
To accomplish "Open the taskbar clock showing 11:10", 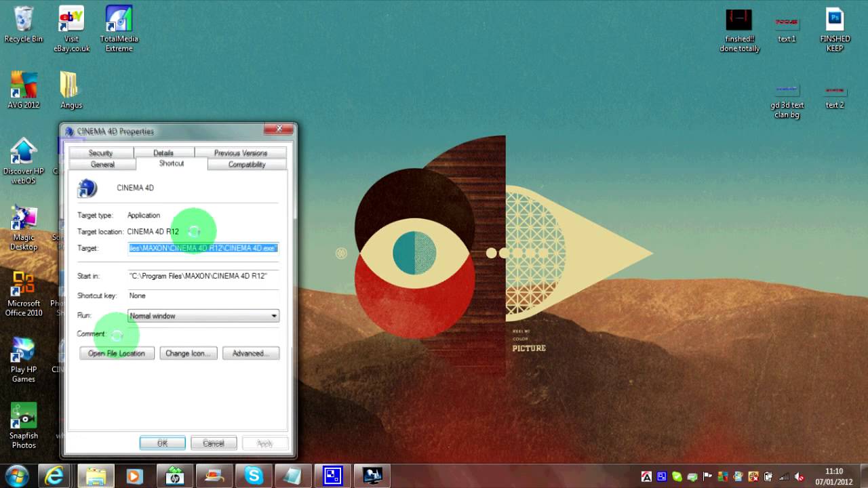I will (834, 476).
